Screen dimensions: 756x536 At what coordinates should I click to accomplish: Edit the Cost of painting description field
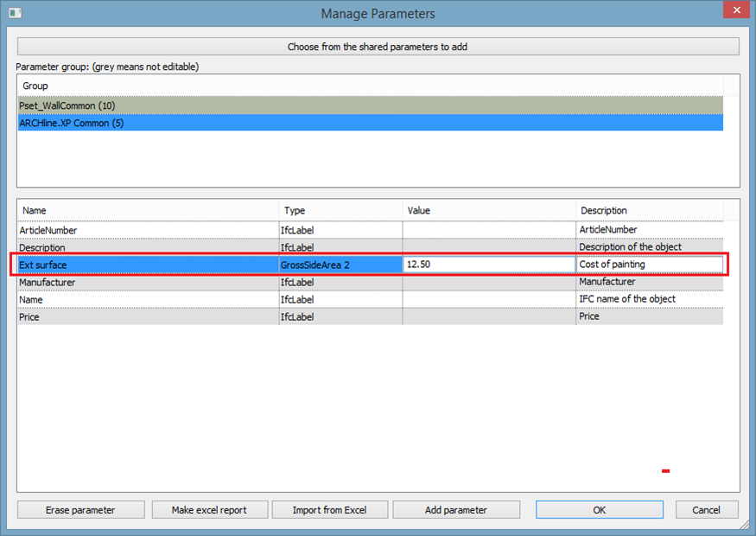tap(649, 265)
